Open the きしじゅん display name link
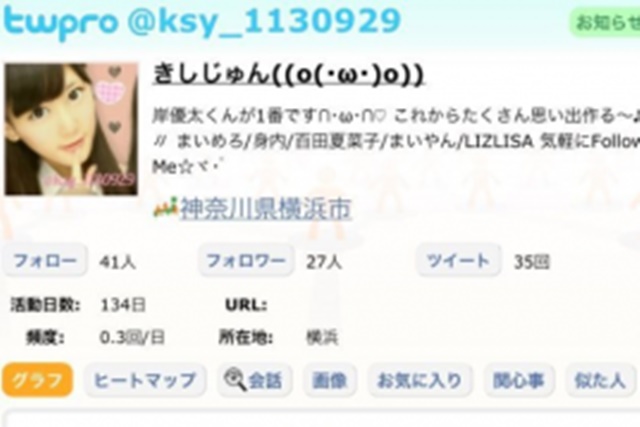The image size is (640, 427). (288, 75)
